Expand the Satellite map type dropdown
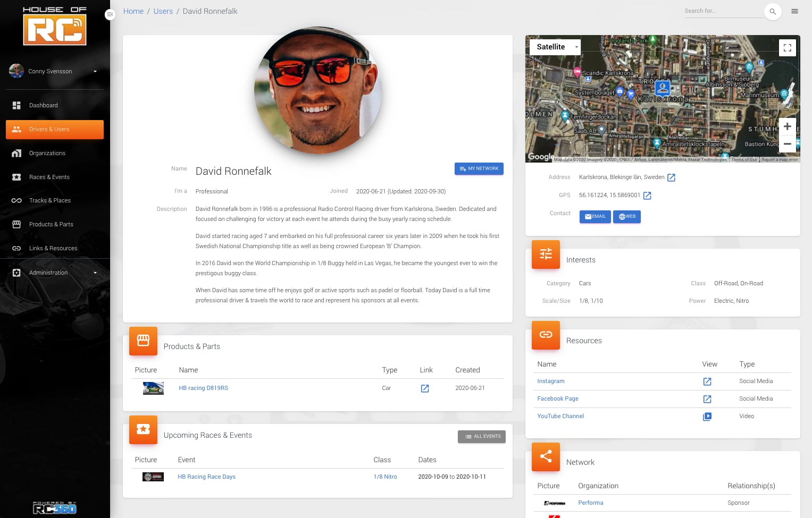 coord(555,47)
